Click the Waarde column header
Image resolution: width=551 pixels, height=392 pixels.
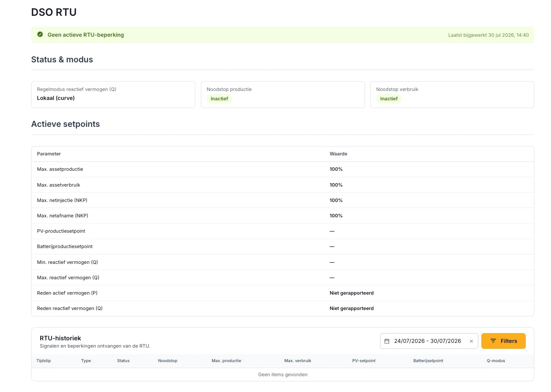339,154
